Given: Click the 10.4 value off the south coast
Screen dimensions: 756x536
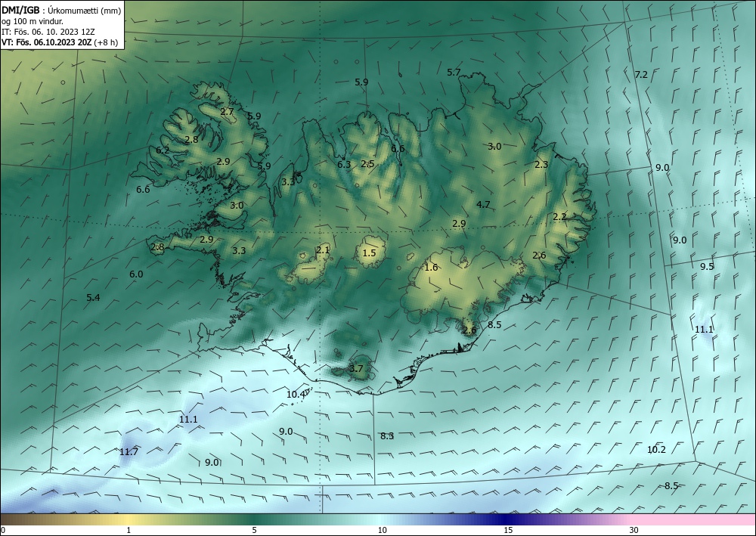Looking at the screenshot, I should click(x=296, y=395).
